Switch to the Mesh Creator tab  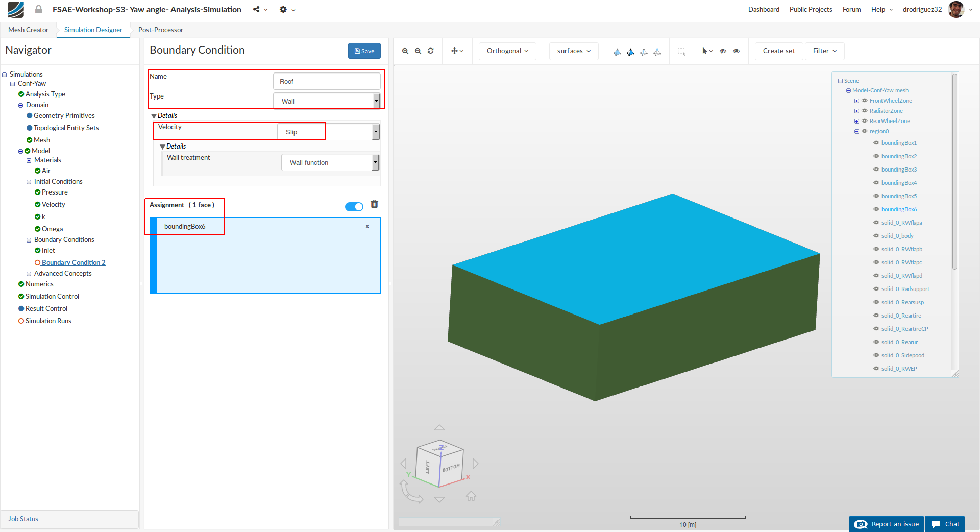28,30
